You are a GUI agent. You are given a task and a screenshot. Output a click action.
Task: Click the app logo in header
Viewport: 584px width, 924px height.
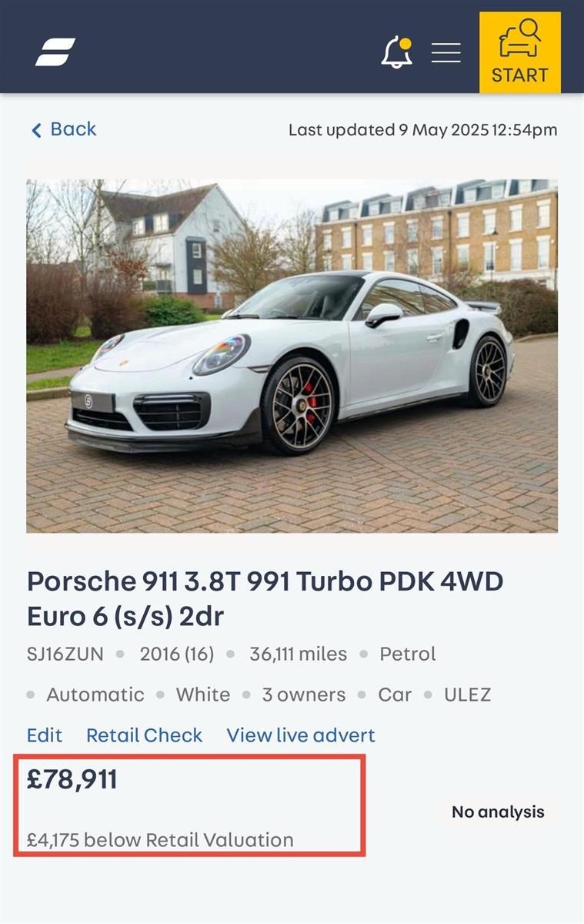[55, 52]
